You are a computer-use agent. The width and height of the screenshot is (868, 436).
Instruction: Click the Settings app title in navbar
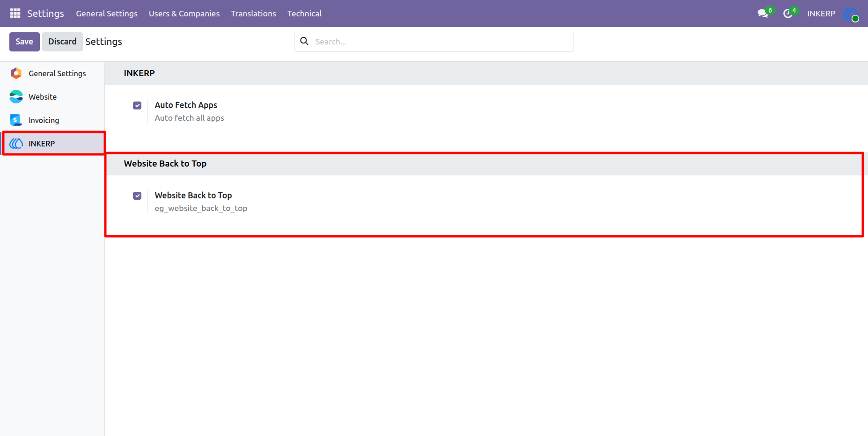[45, 14]
